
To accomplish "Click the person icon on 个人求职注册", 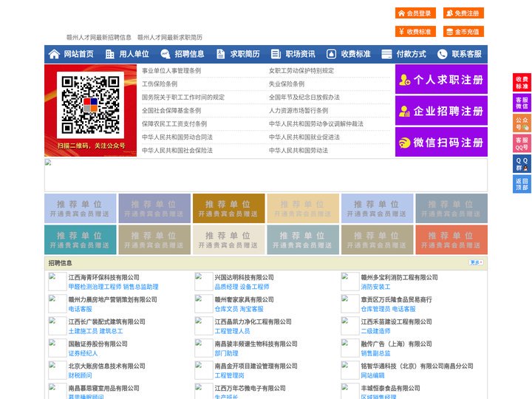I will click(404, 80).
